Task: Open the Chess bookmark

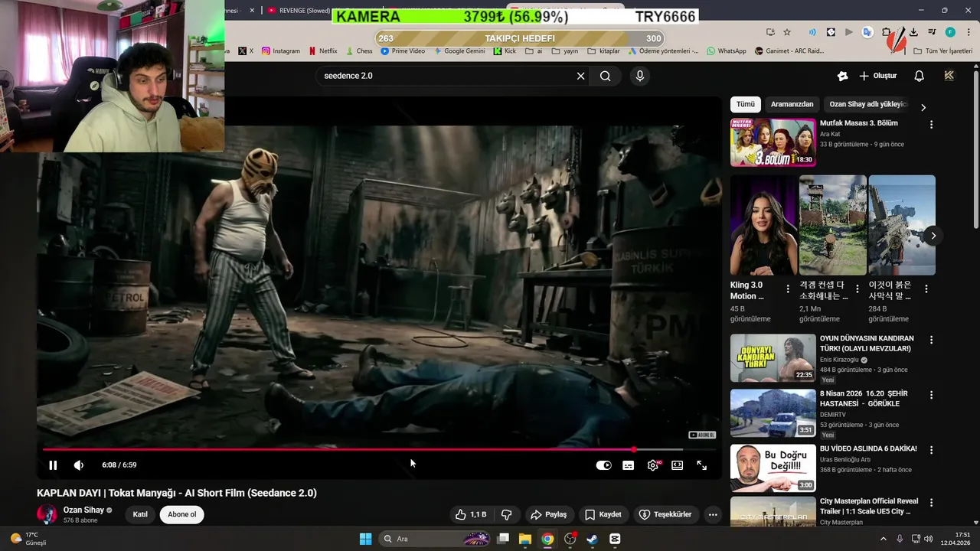Action: (359, 51)
